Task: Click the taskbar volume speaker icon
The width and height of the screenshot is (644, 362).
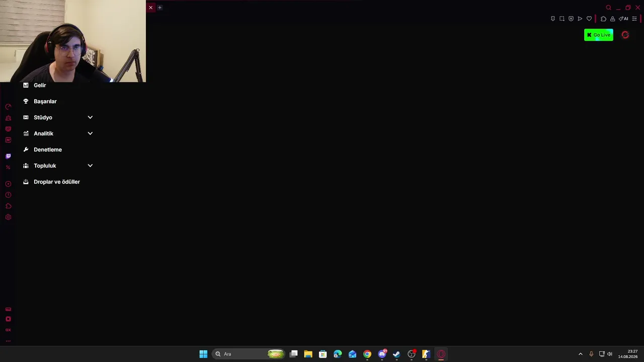Action: coord(610,354)
